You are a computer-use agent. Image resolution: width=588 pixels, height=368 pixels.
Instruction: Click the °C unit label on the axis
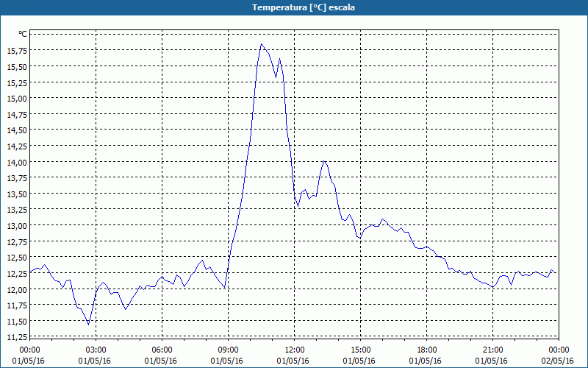click(23, 34)
